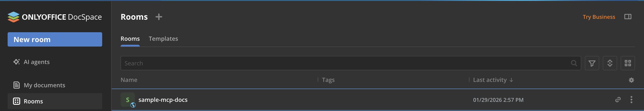Click into the Search field
The height and width of the screenshot is (111, 644).
pos(345,63)
